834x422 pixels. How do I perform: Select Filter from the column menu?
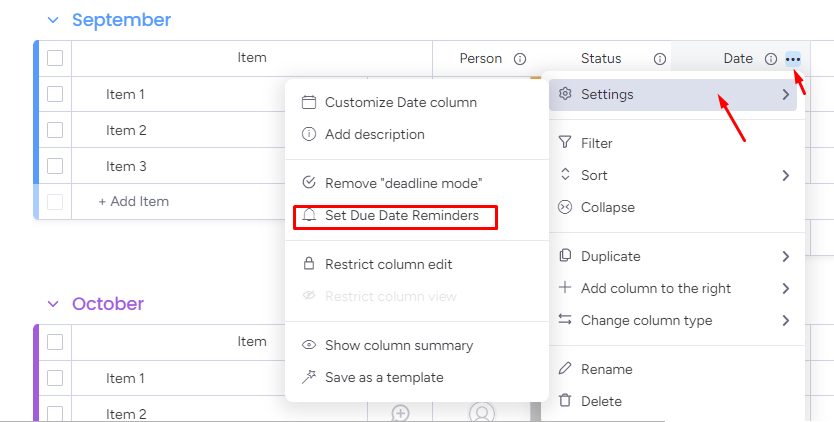click(x=596, y=143)
